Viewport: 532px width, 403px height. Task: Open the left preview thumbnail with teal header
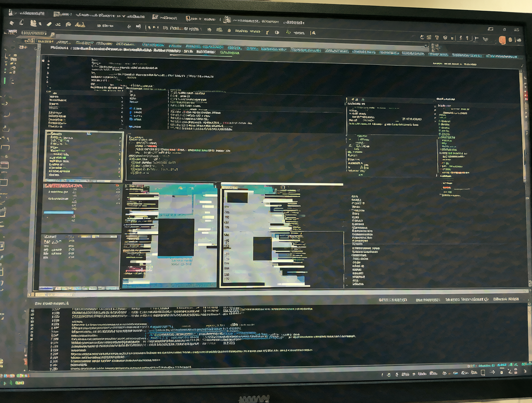coord(170,236)
